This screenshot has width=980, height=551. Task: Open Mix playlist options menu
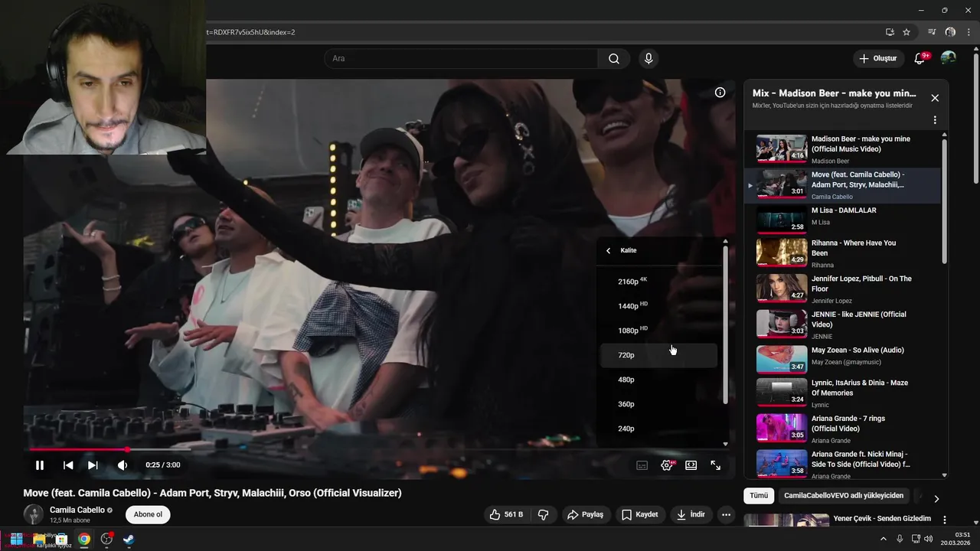tap(935, 120)
